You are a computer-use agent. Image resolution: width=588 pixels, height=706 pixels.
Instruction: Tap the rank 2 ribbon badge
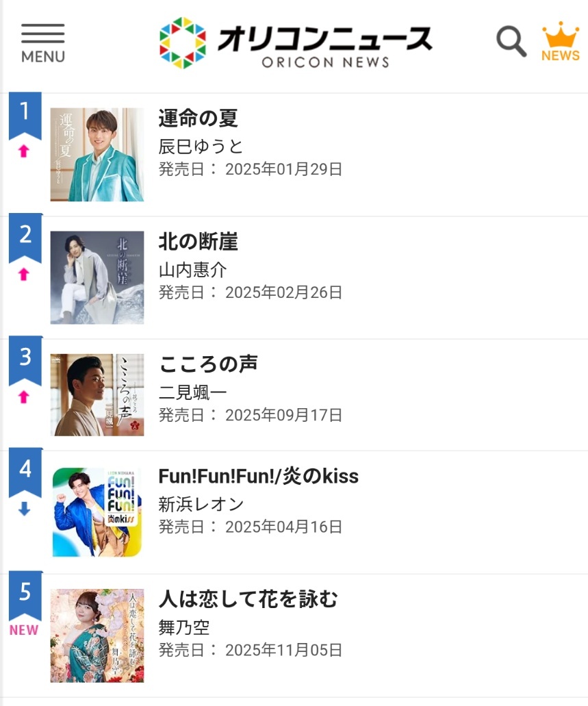[25, 236]
